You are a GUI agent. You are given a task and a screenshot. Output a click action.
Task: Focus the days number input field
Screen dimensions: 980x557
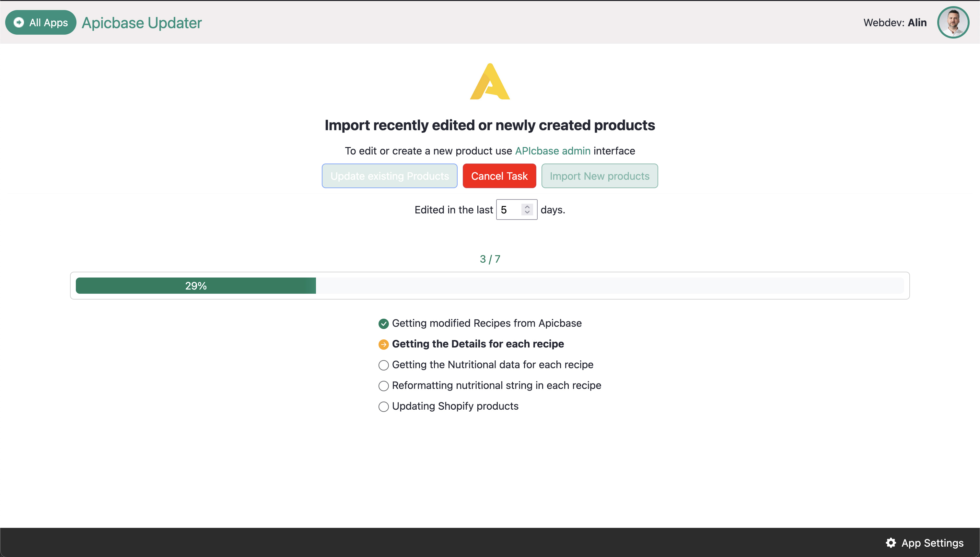click(517, 210)
